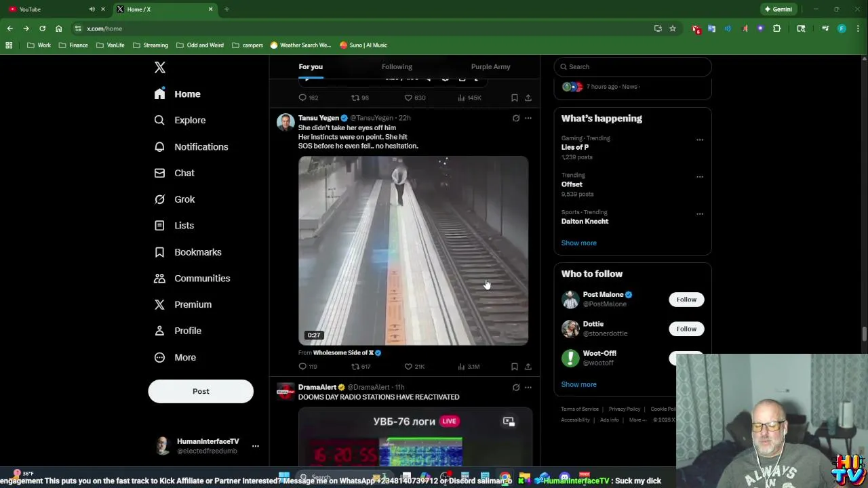The height and width of the screenshot is (488, 868).
Task: Bookmark this page with star icon
Action: (x=673, y=28)
